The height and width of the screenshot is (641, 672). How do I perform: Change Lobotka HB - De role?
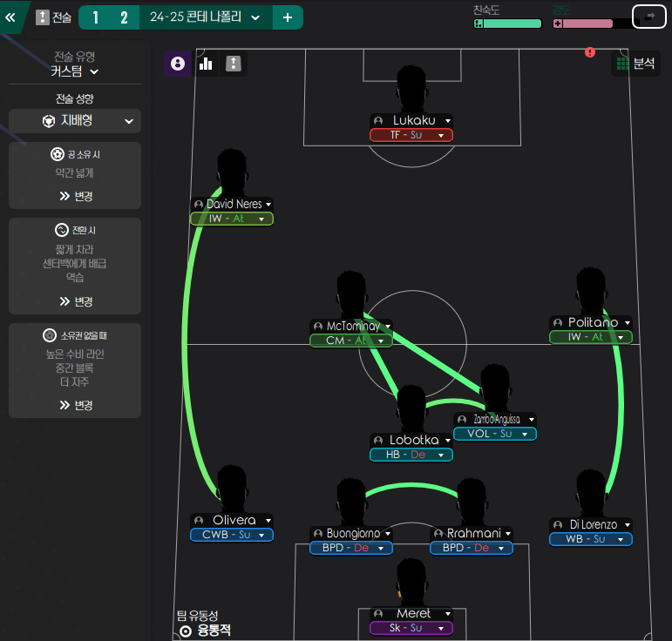[x=411, y=455]
